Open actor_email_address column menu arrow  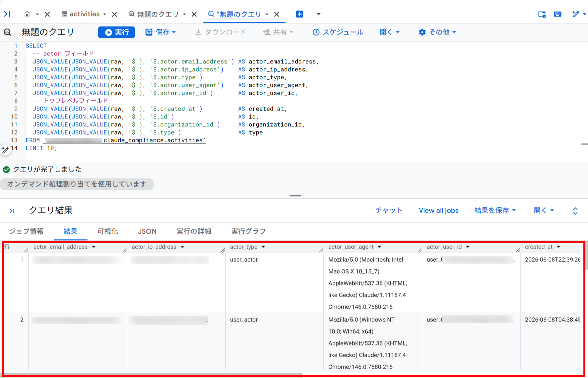click(x=94, y=247)
